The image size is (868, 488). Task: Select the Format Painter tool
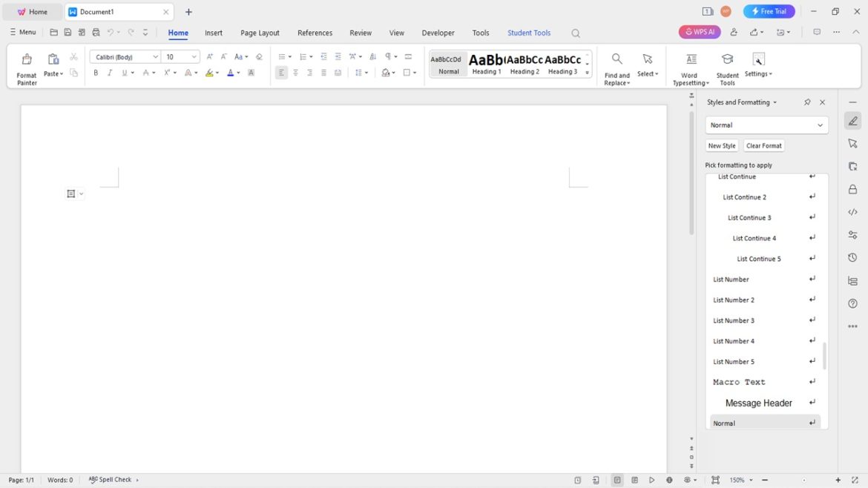(26, 66)
